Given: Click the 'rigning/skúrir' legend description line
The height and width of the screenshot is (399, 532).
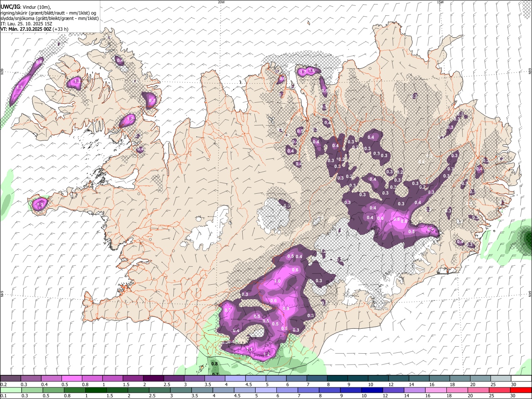Looking at the screenshot, I should (x=48, y=12).
